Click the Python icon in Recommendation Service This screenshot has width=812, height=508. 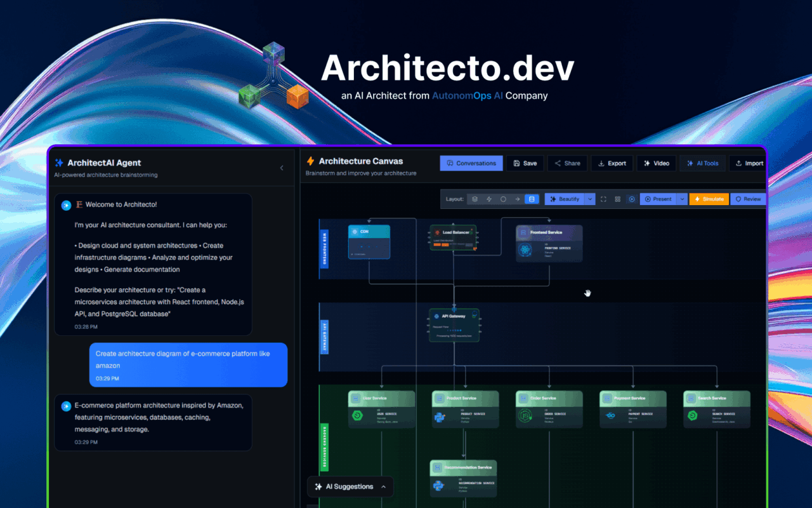(438, 486)
